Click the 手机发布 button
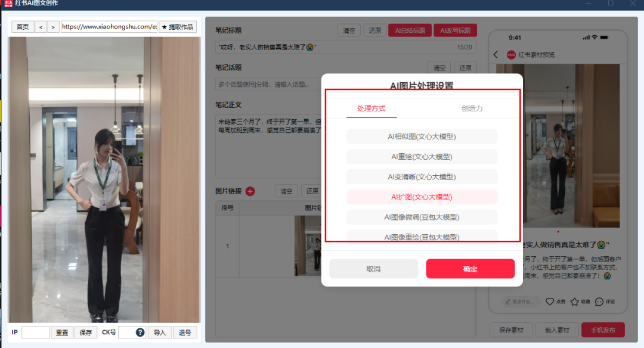 tap(603, 330)
